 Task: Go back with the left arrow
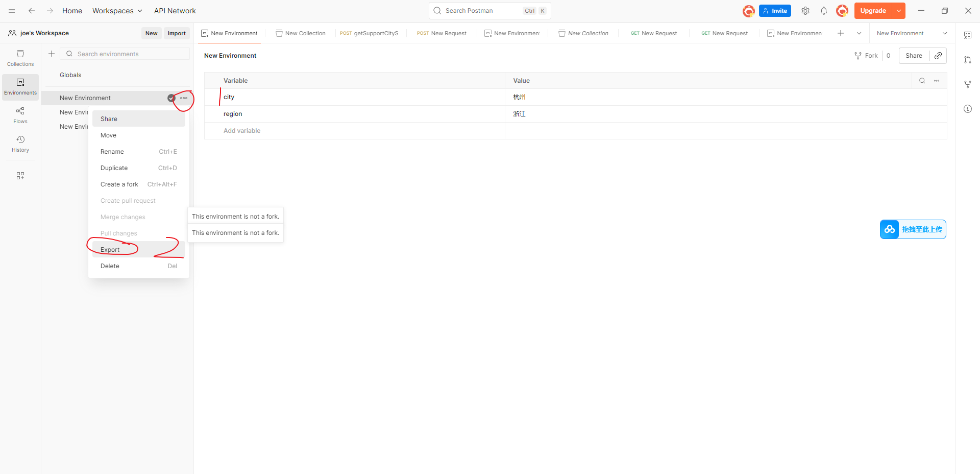click(32, 11)
